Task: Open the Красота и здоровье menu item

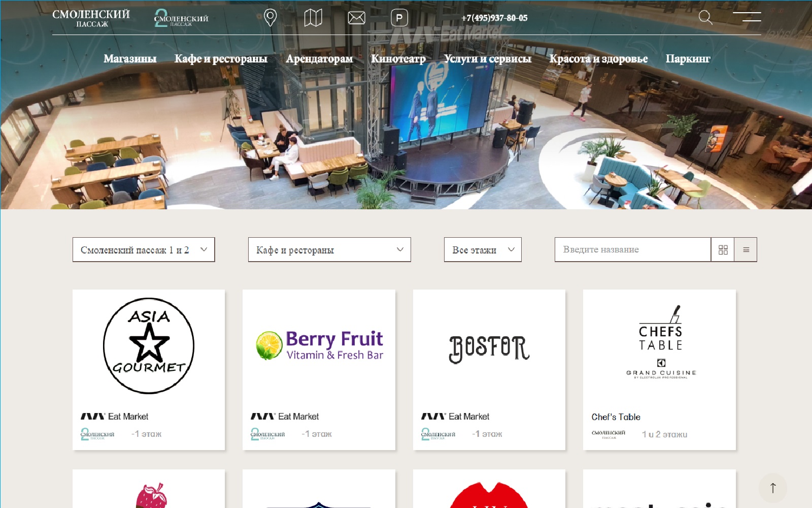Action: (x=598, y=58)
